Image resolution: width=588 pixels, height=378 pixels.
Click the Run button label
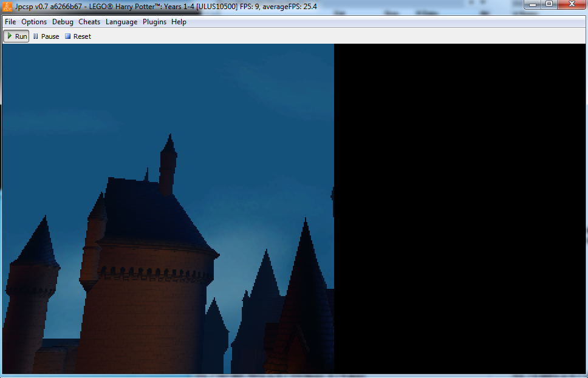(x=21, y=36)
